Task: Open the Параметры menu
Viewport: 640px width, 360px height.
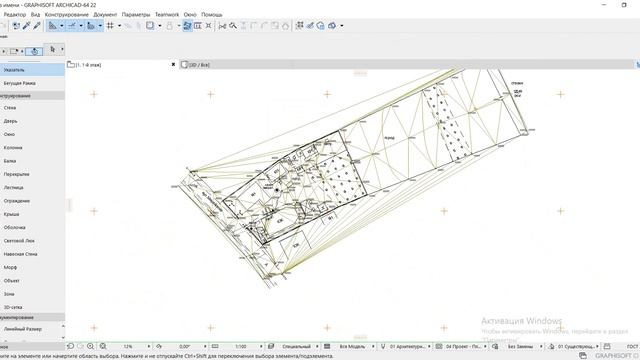Action: (x=136, y=15)
